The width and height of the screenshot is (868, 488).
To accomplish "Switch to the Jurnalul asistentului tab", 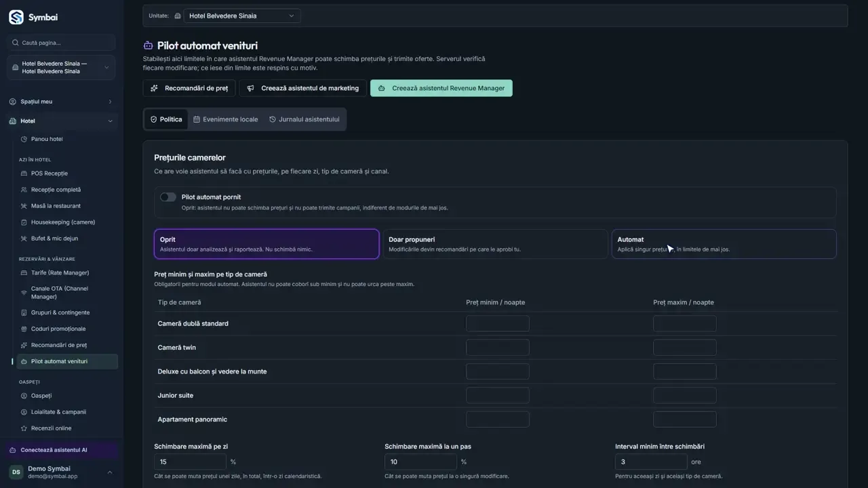I will click(x=304, y=119).
